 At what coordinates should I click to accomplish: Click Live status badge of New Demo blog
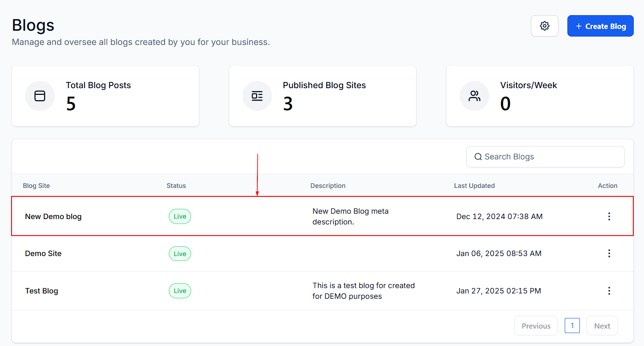pos(180,216)
